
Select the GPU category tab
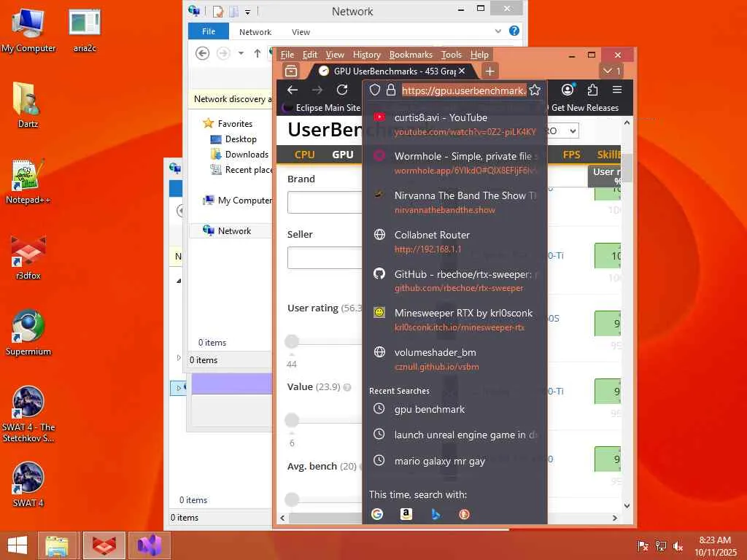point(343,155)
